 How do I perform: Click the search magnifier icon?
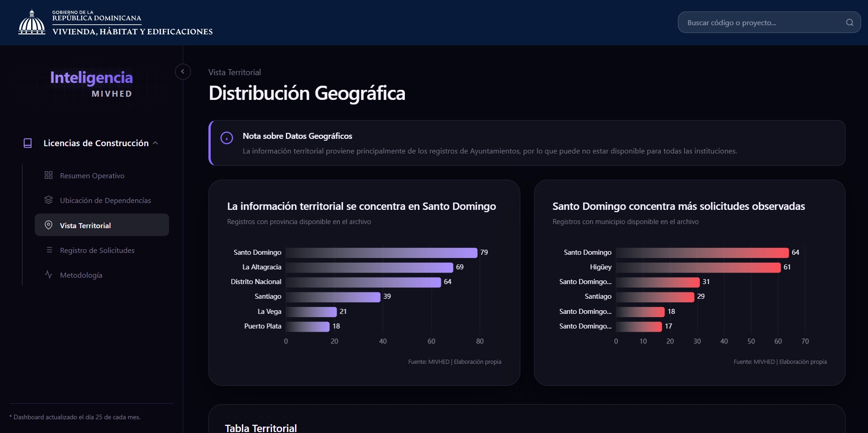pyautogui.click(x=849, y=22)
